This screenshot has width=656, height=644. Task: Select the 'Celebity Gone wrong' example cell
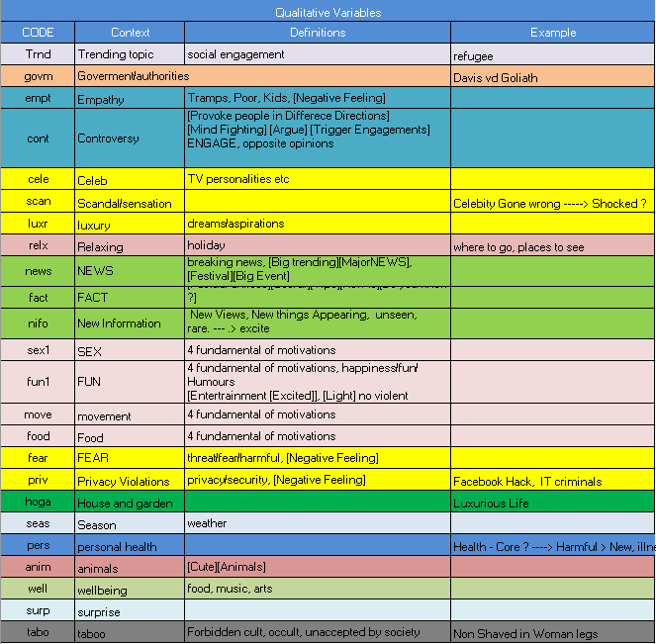pyautogui.click(x=552, y=202)
